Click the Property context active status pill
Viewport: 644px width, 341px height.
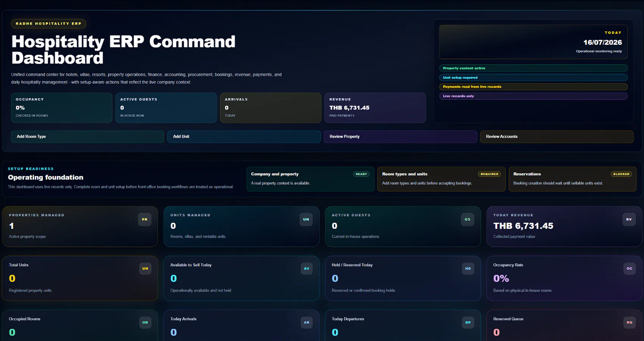533,68
